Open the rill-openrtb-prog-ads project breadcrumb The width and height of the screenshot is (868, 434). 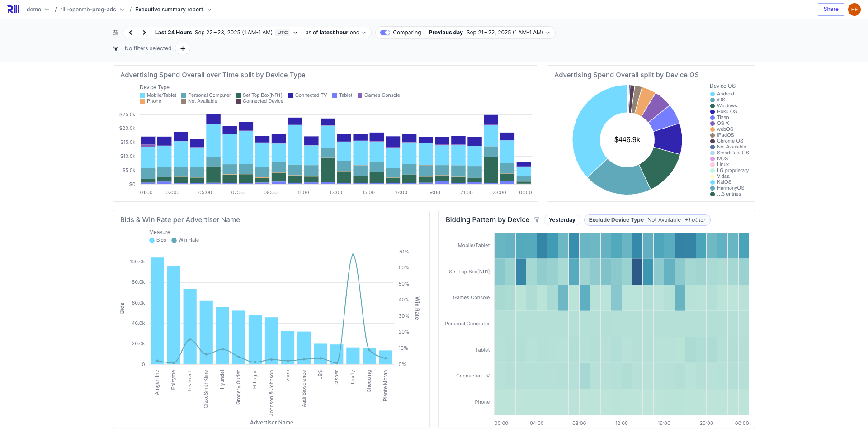[92, 10]
